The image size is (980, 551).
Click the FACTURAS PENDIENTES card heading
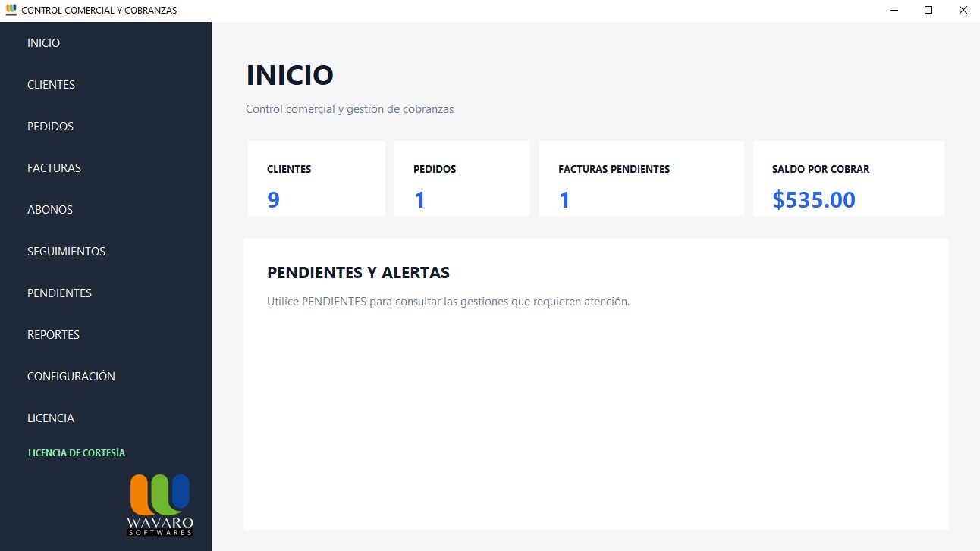(614, 169)
